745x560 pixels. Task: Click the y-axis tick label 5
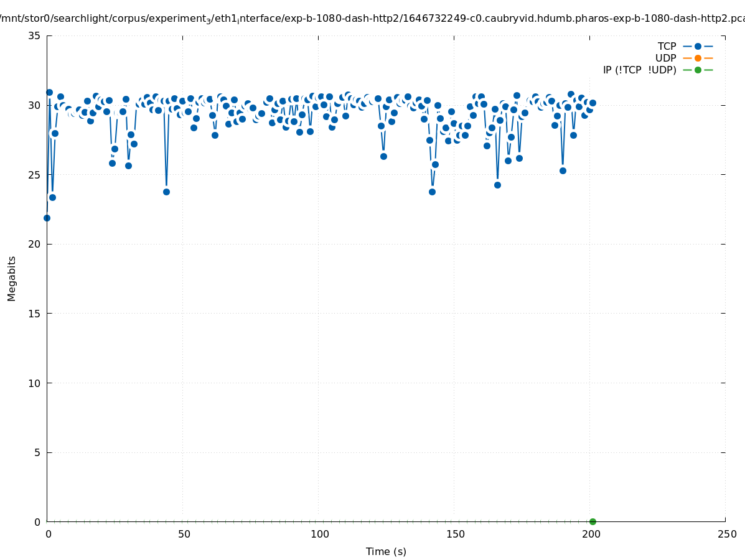[37, 452]
